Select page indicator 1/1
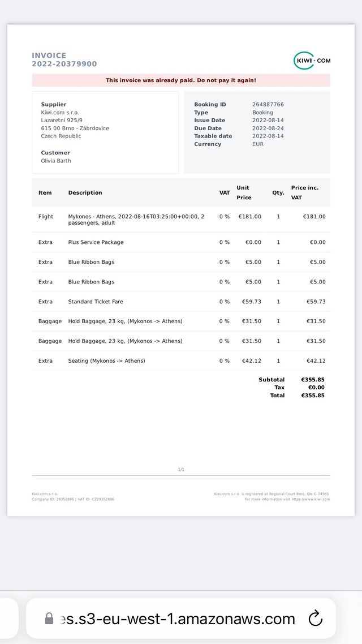This screenshot has height=644, width=362. (181, 470)
